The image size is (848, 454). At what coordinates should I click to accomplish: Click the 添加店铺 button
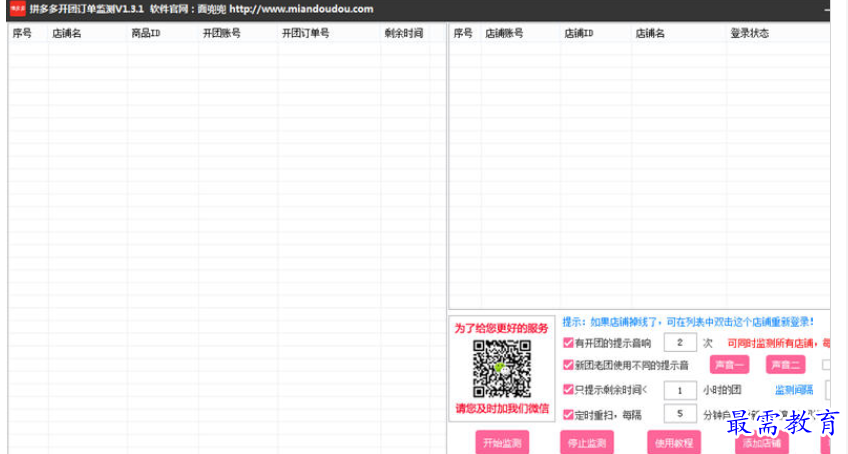tap(761, 443)
